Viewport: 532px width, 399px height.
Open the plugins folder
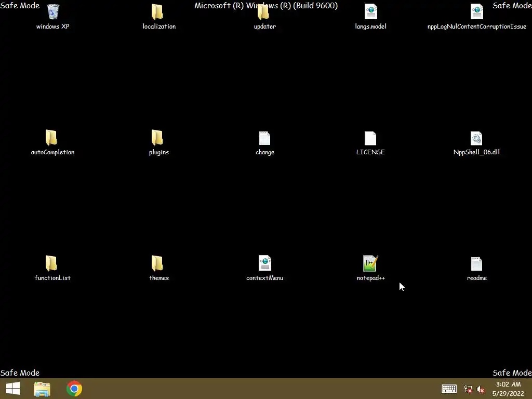coord(157,138)
